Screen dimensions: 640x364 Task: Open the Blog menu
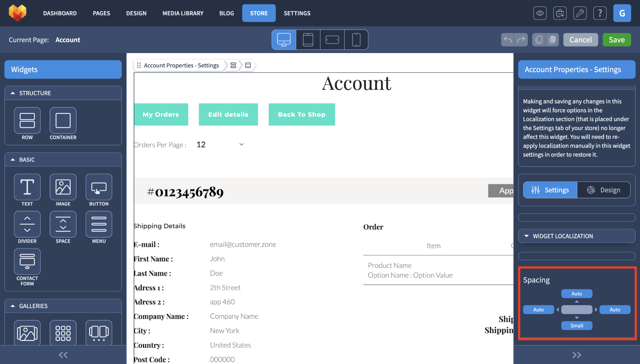pos(227,13)
